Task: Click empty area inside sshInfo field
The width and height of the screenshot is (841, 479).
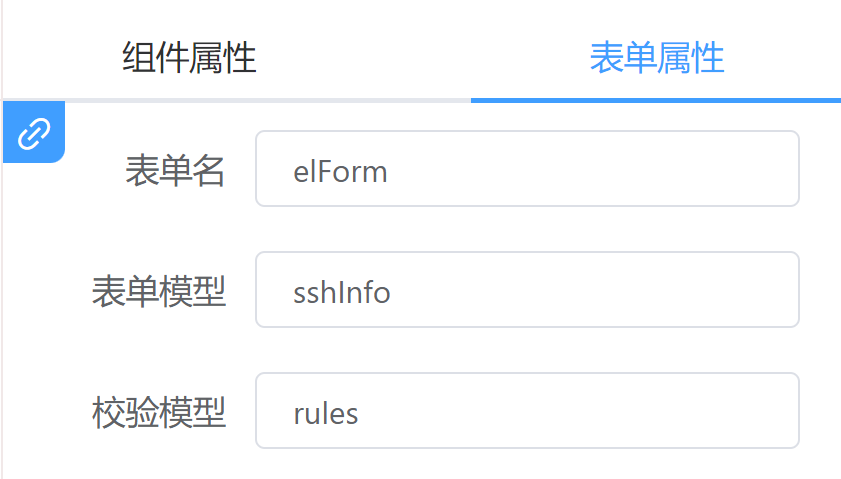Action: tap(590, 290)
